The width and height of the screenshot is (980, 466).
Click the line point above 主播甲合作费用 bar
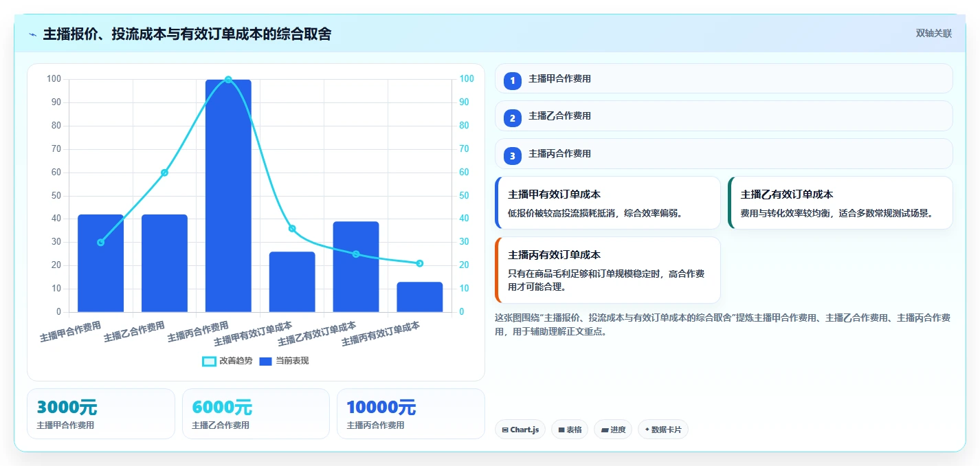[x=100, y=242]
